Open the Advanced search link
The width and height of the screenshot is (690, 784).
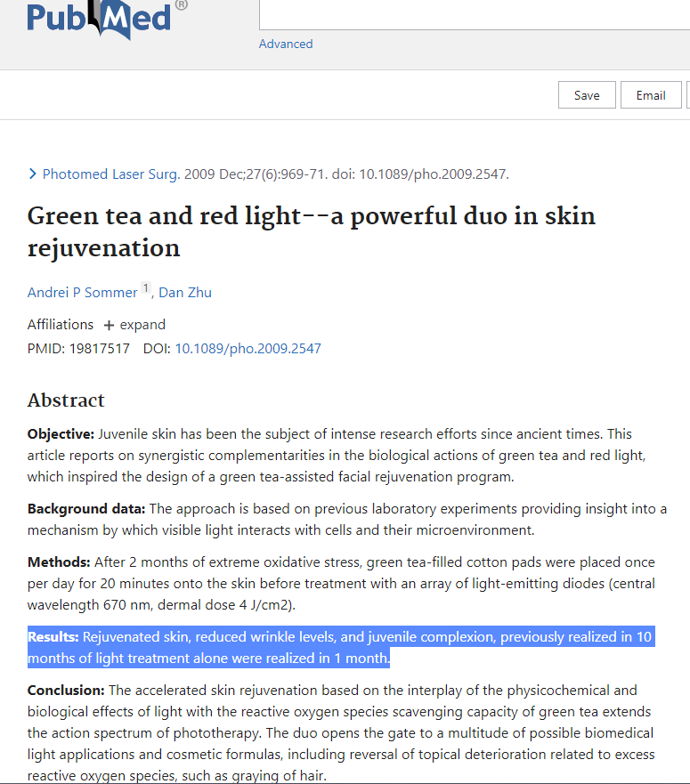[286, 44]
